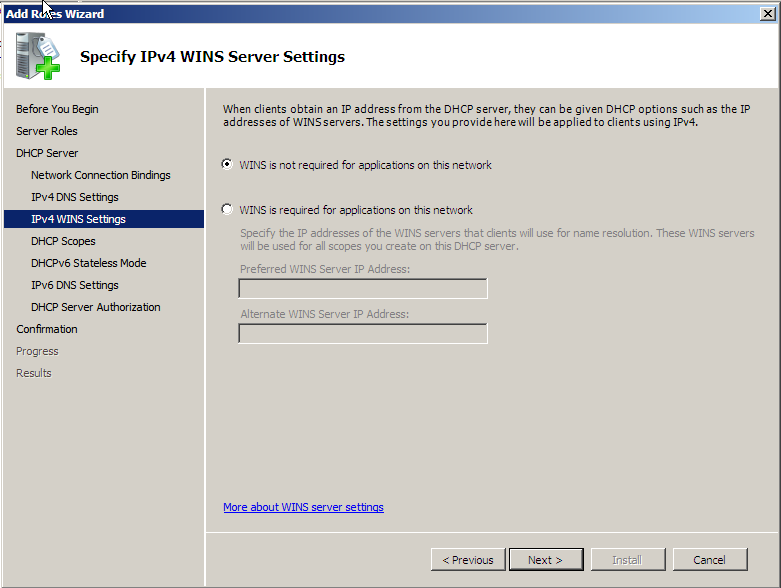Open DHCP Server Authorization step

click(x=96, y=307)
